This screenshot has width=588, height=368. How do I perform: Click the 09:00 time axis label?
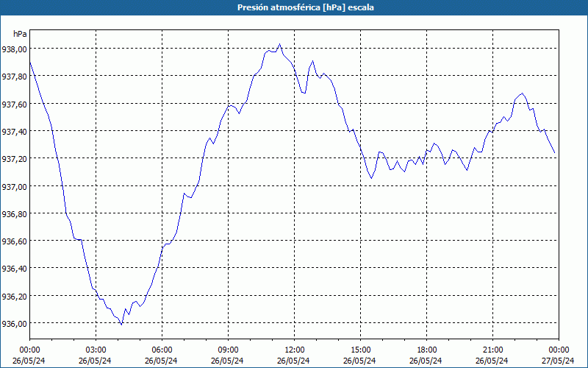point(228,350)
